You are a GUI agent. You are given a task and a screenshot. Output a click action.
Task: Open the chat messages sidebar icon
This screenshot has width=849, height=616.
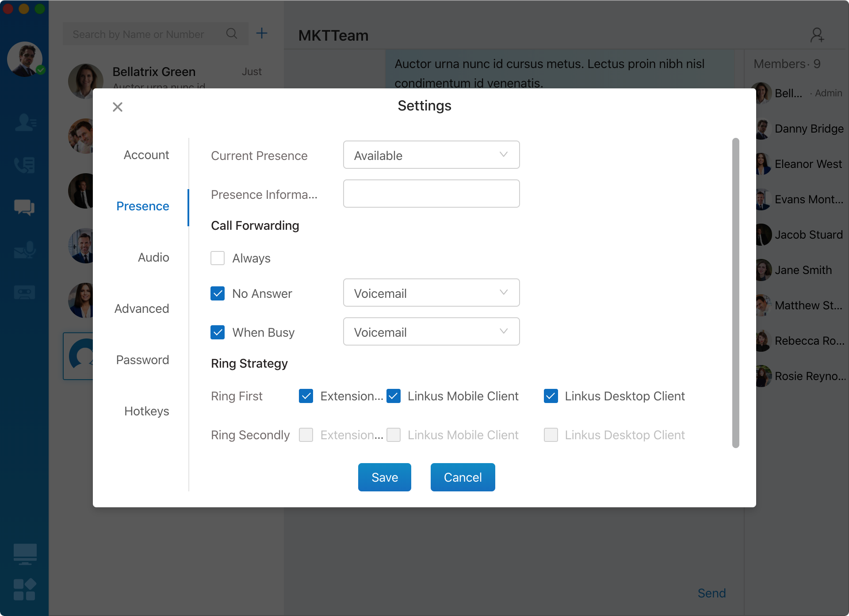25,207
